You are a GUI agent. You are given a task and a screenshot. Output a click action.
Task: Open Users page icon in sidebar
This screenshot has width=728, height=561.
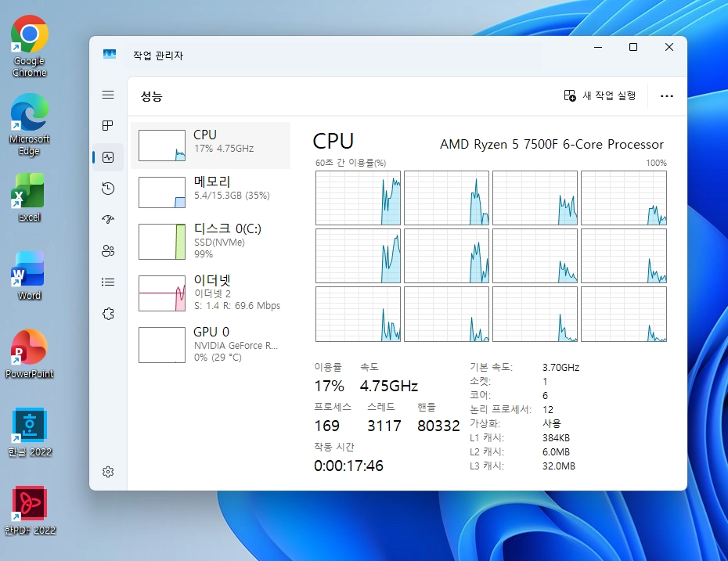[108, 251]
